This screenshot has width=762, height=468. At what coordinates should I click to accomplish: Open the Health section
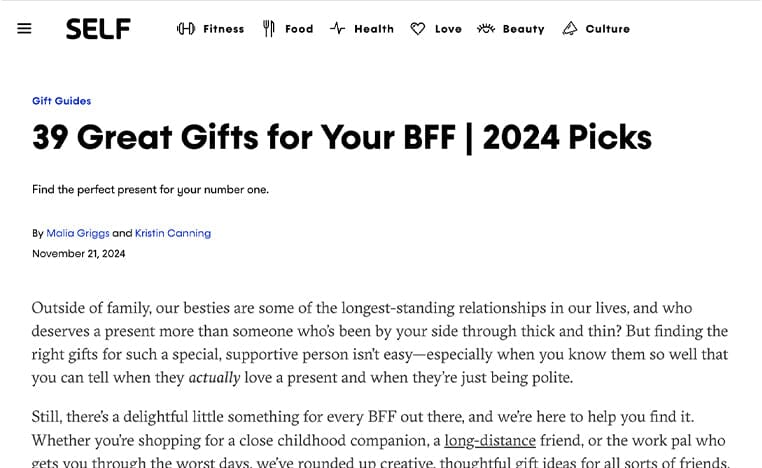[374, 29]
